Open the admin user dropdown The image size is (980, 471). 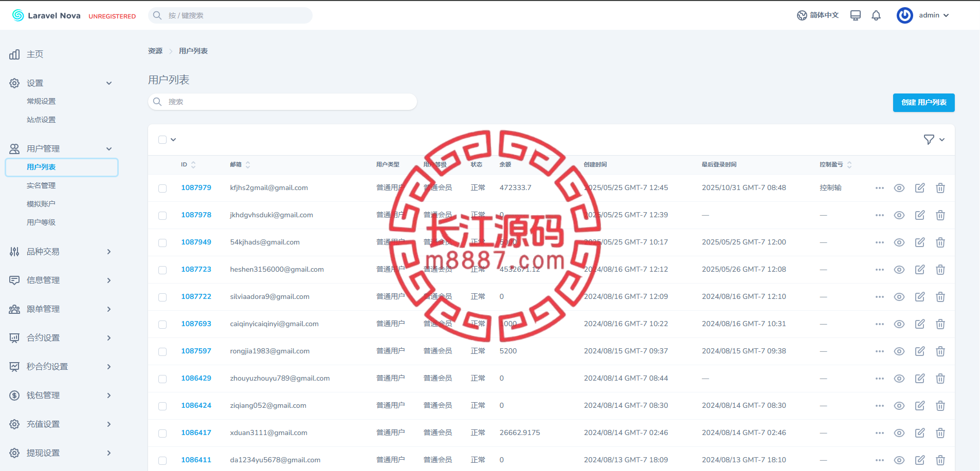[934, 15]
